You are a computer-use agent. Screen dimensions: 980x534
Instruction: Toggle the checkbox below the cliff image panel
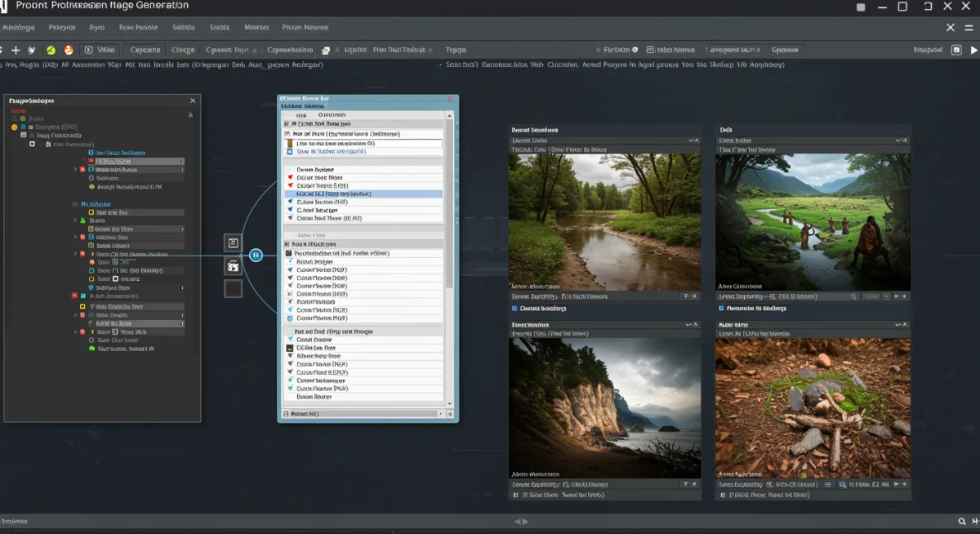(514, 494)
